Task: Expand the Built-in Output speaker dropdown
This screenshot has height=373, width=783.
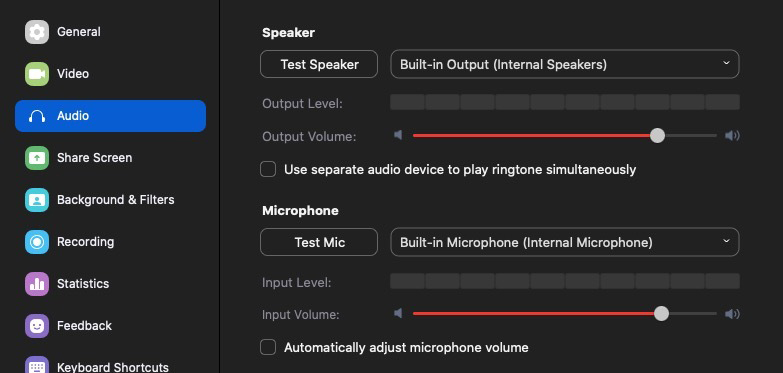Action: click(x=565, y=64)
